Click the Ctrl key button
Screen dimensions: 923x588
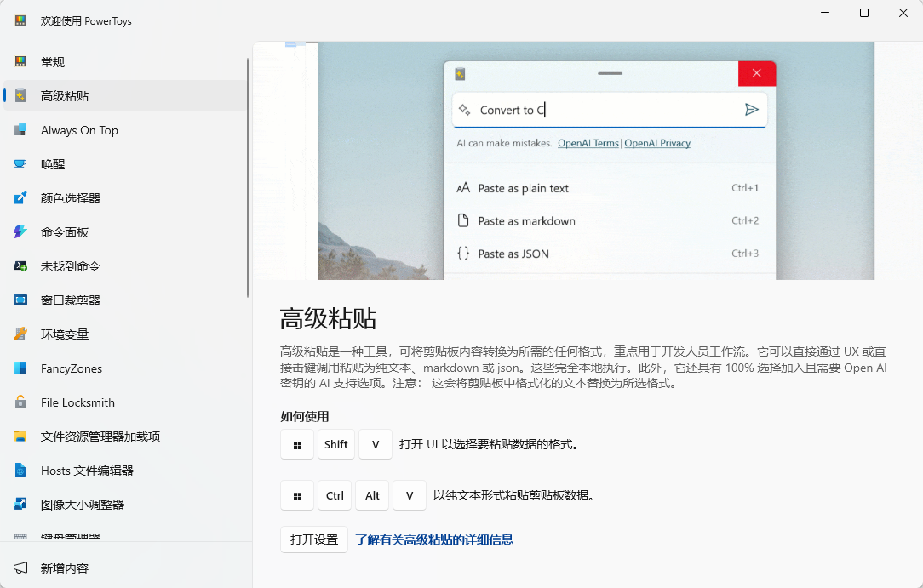335,495
